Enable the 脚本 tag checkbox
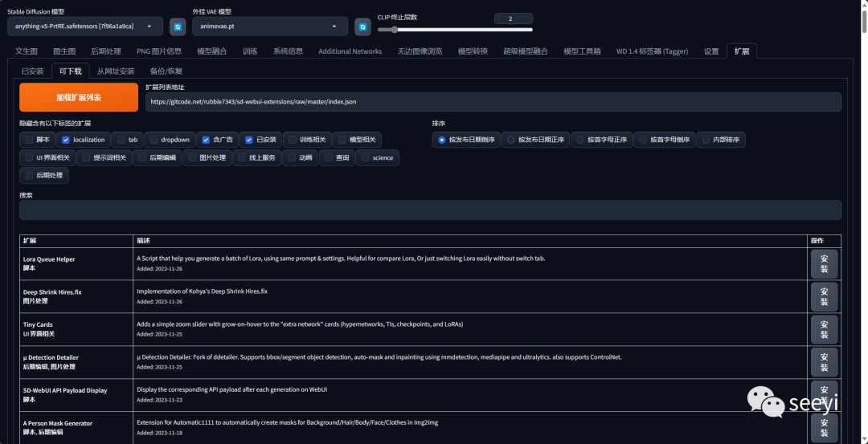 coord(29,140)
